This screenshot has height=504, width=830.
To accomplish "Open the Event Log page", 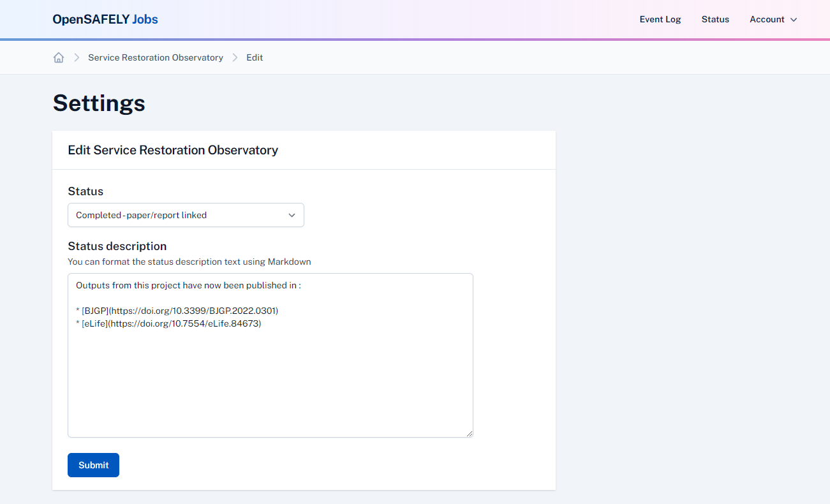I will (660, 19).
